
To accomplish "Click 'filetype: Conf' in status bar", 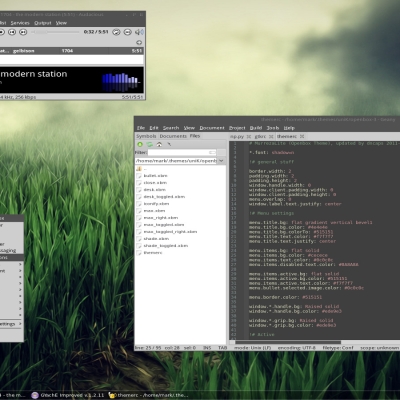I will tap(338, 348).
